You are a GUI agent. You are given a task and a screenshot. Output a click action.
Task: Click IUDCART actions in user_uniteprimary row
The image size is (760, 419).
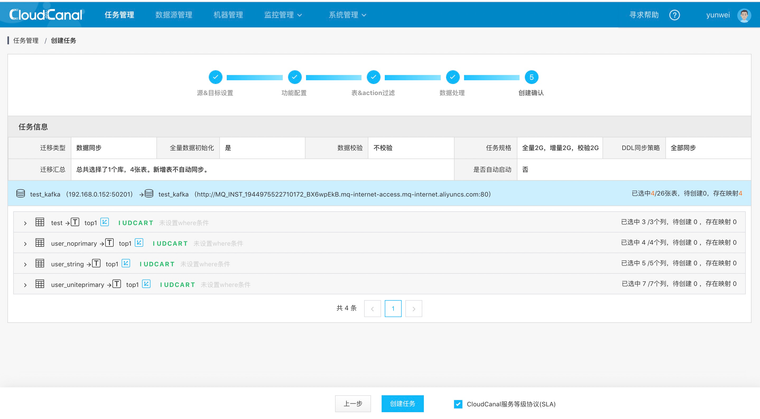(x=177, y=285)
